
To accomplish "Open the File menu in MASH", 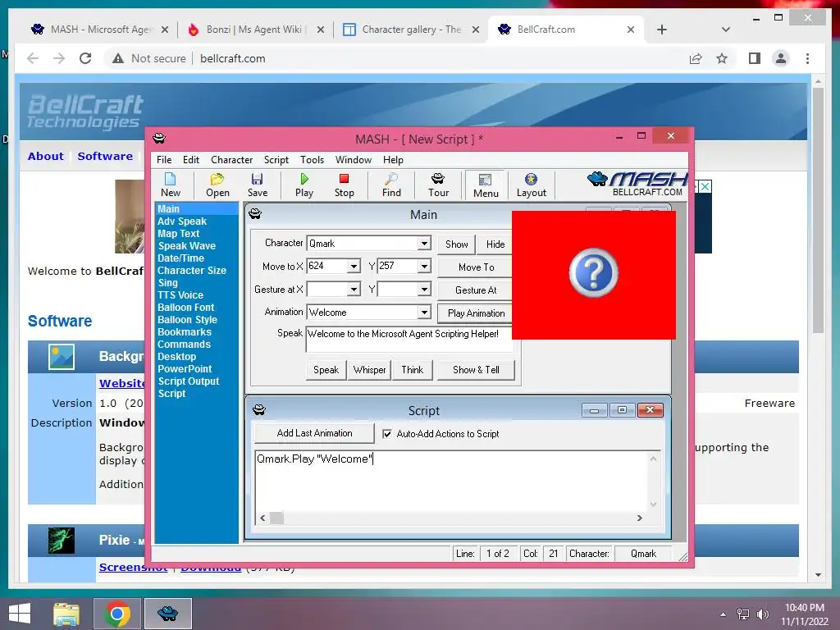I will point(164,160).
